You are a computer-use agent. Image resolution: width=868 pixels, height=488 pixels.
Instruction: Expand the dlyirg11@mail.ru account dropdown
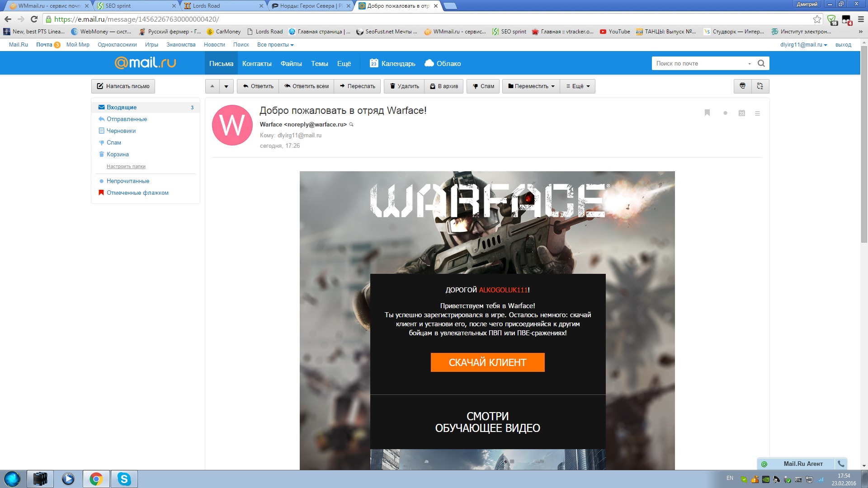click(803, 45)
